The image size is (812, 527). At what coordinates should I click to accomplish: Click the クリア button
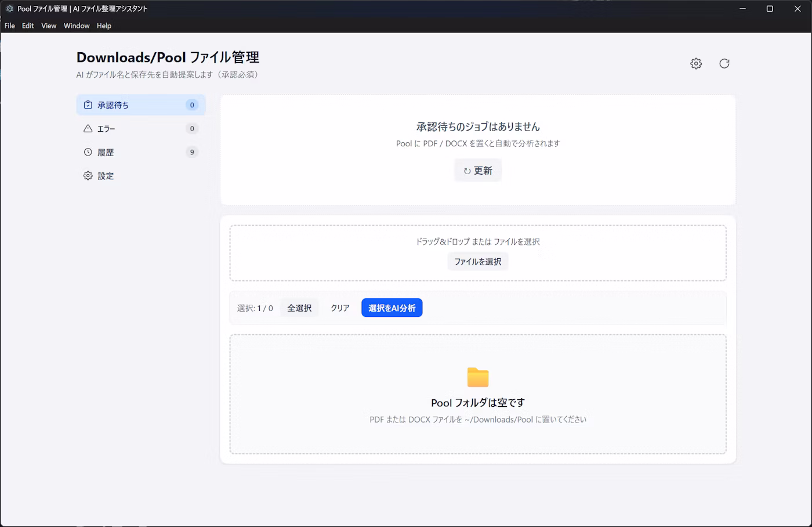[340, 308]
